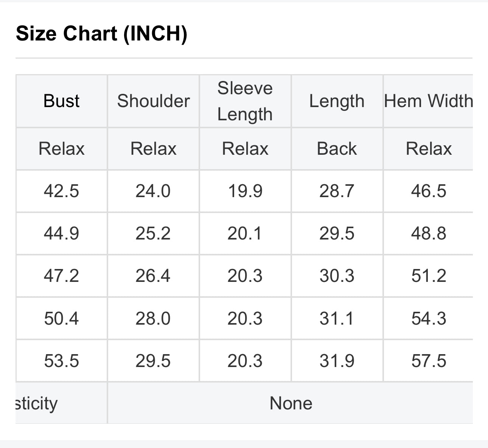488x448 pixels.
Task: Select the 20.1 sleeve length cell
Action: [x=245, y=233]
